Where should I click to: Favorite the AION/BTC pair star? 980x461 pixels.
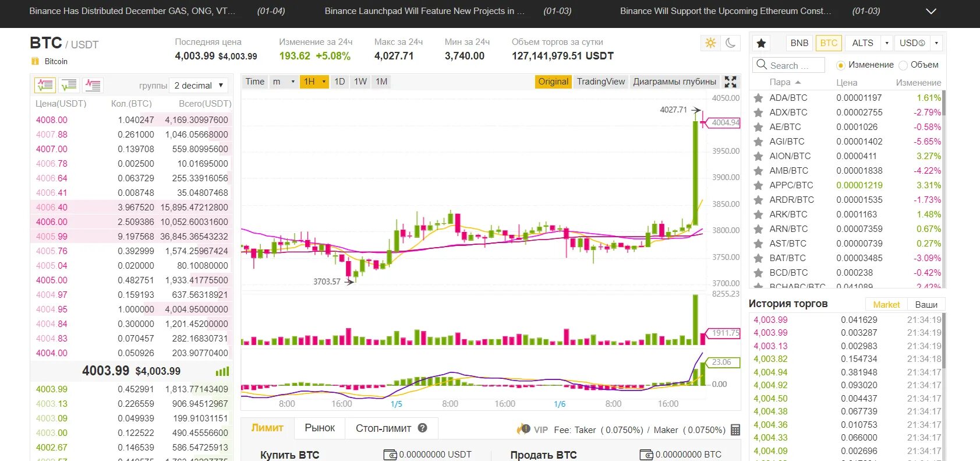point(758,156)
